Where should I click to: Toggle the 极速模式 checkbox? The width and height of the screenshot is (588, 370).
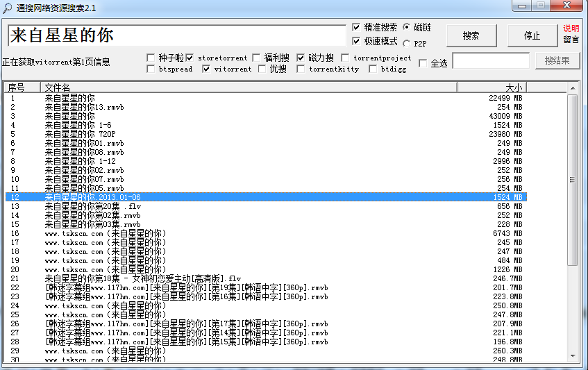356,41
